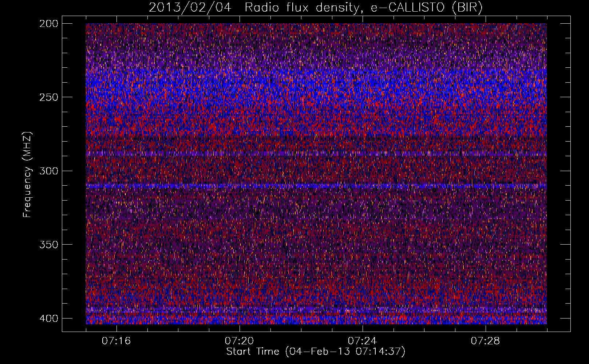Viewport: 589px width, 364px height.
Task: Select the y-axis label "Frequency (MHZ)"
Action: coord(27,174)
